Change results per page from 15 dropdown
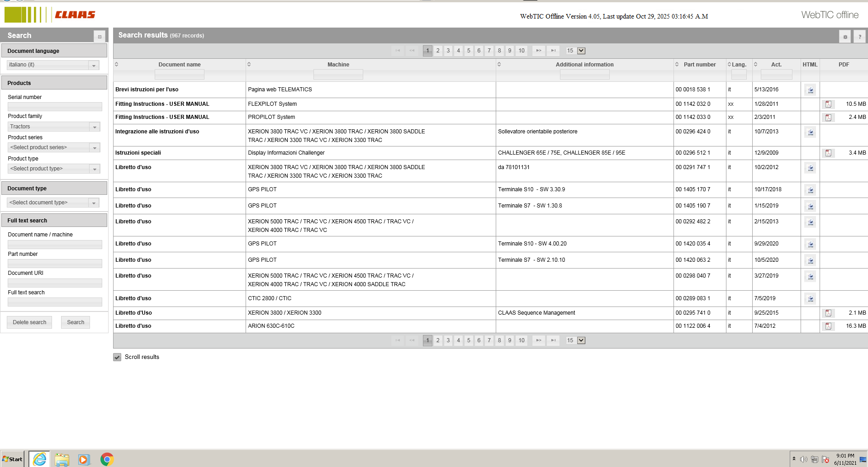Viewport: 868px width, 467px height. (x=581, y=51)
